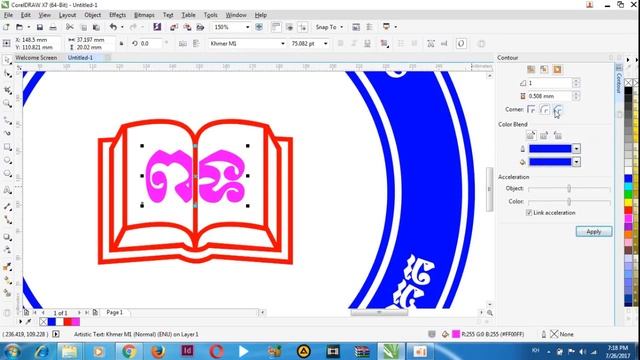Image resolution: width=640 pixels, height=360 pixels.
Task: Click the contour offset 0.508 mm field
Action: click(x=549, y=96)
